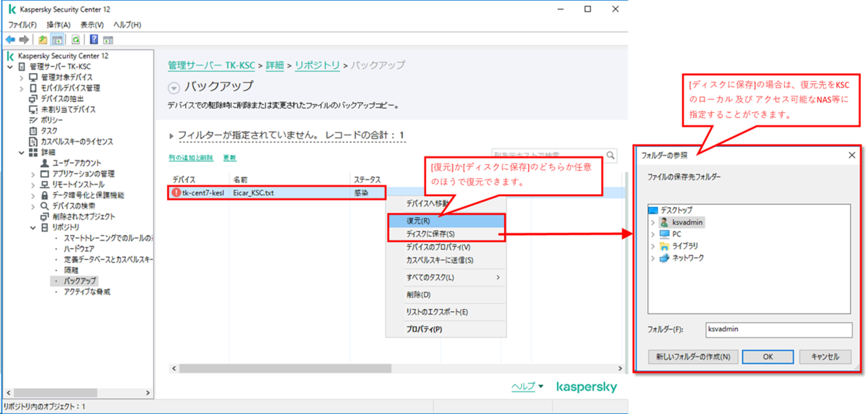Expand the filter section triangle
The width and height of the screenshot is (868, 414).
(x=171, y=135)
